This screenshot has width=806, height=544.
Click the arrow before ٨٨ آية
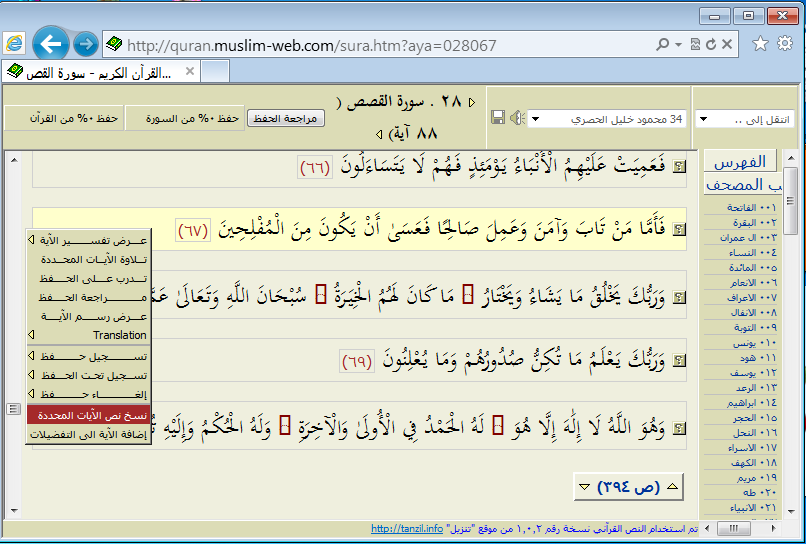[379, 135]
